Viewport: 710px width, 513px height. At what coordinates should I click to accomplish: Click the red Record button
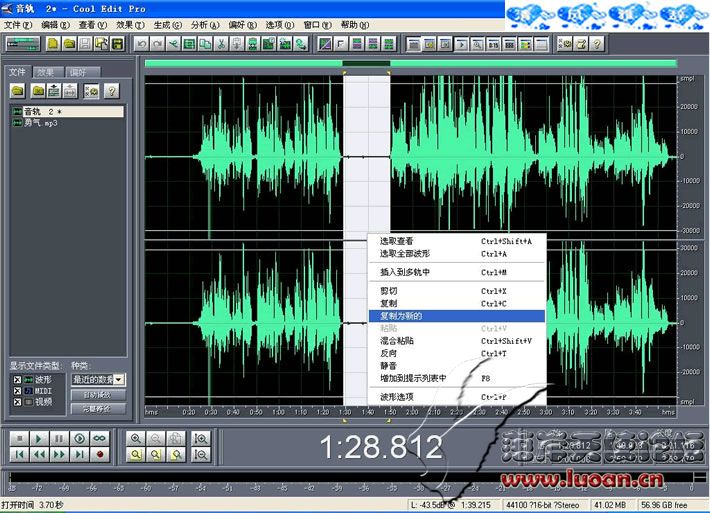pos(99,454)
